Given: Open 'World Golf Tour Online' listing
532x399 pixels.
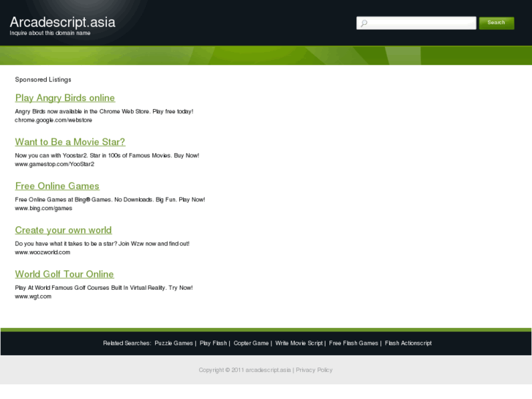Looking at the screenshot, I should pos(64,274).
